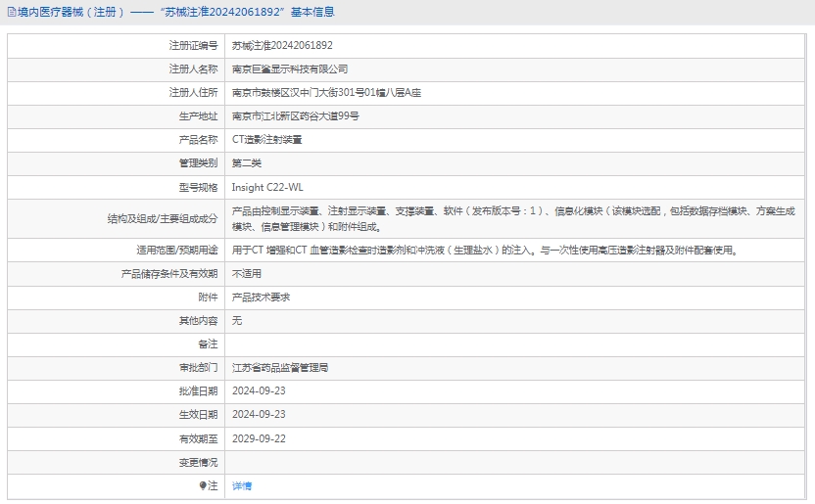This screenshot has width=815, height=504.
Task: Select registration number 苏械注准20242061892 value
Action: (282, 46)
